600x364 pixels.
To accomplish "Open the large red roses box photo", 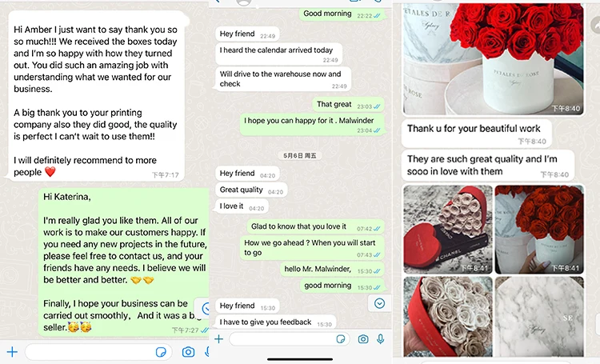I will point(494,58).
